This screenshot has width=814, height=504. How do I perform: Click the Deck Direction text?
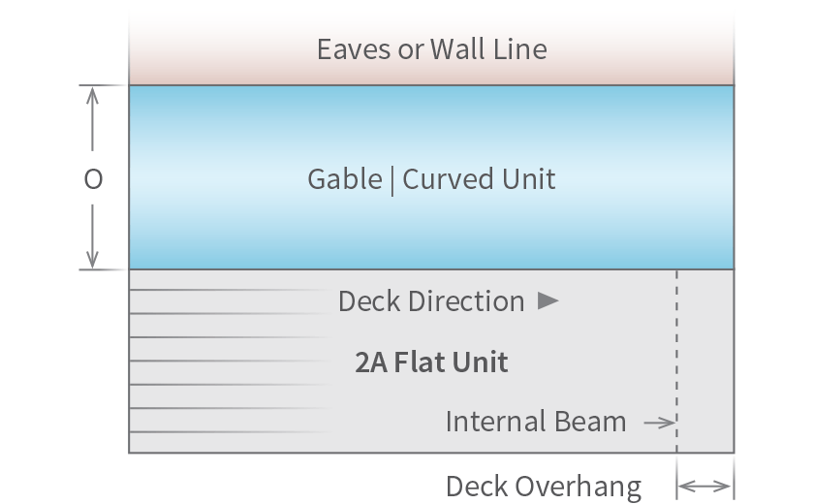[x=431, y=301]
